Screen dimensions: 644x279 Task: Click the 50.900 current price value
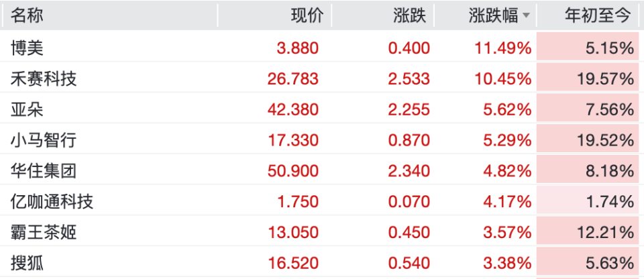pos(293,171)
